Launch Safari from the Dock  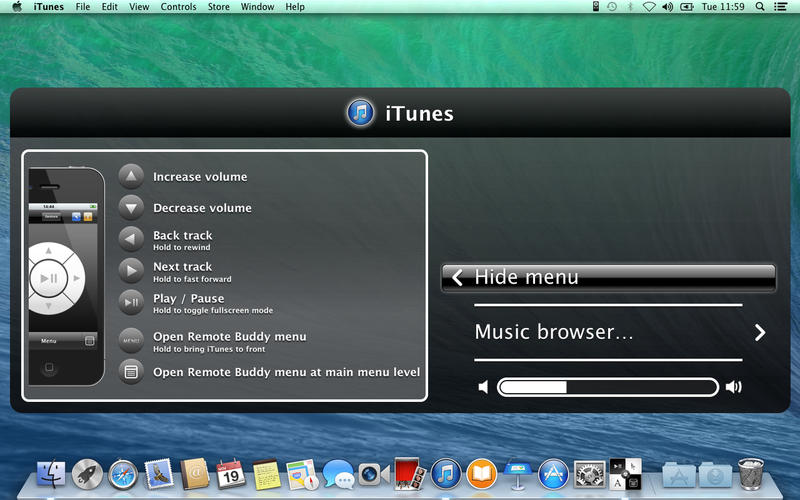pos(122,474)
